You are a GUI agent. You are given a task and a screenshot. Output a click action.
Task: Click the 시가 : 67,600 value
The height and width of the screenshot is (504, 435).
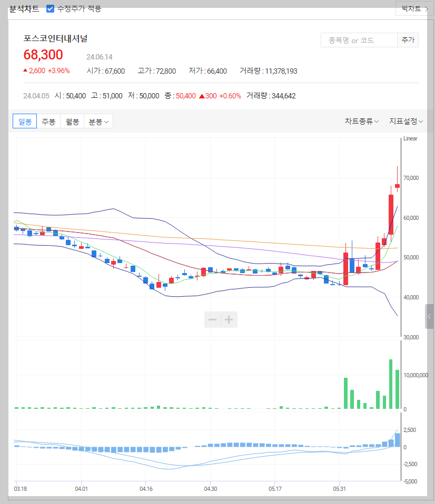pyautogui.click(x=105, y=70)
